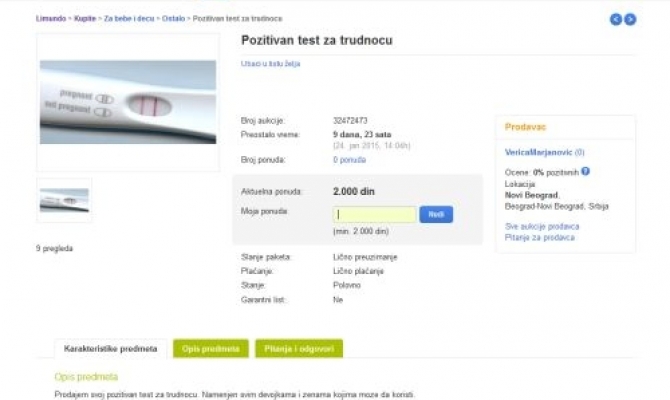670x400 pixels.
Task: Select the small product thumbnail image
Action: click(x=64, y=200)
